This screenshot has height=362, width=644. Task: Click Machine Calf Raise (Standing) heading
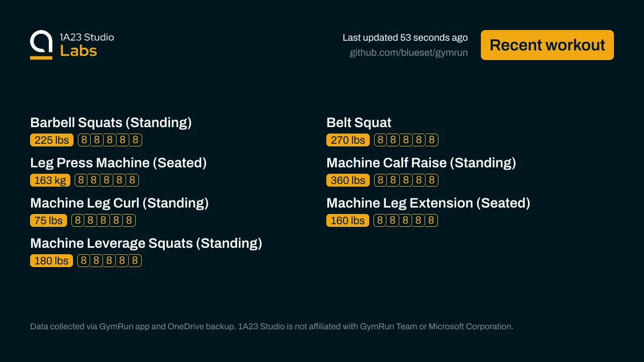pos(421,162)
